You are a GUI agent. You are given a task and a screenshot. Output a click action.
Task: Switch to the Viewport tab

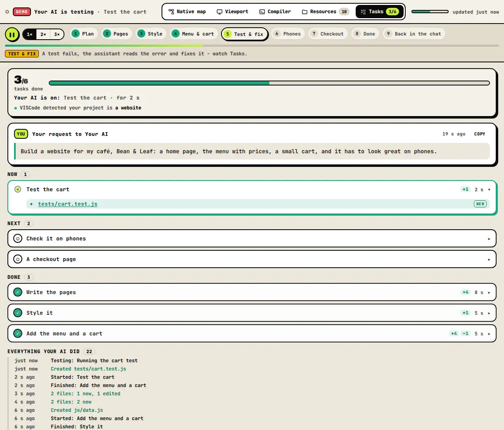[233, 12]
